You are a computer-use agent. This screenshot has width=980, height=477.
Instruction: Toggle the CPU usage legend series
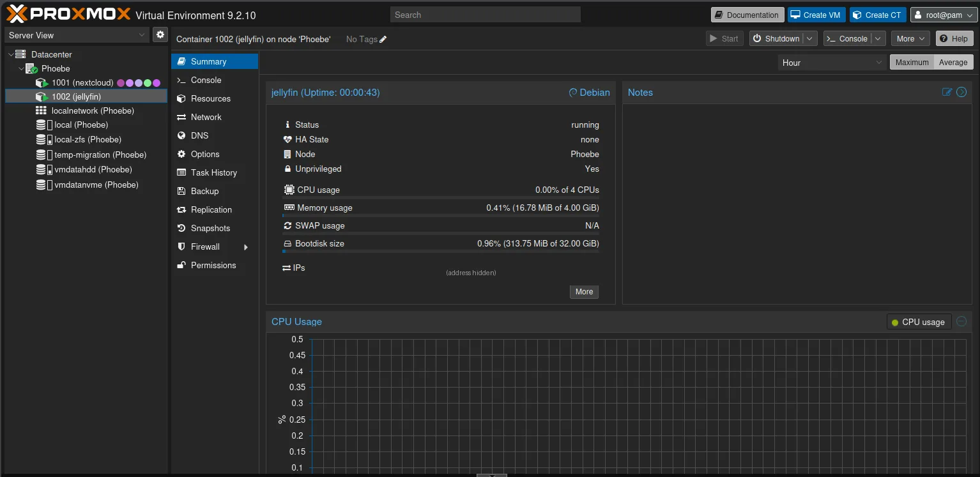(919, 322)
